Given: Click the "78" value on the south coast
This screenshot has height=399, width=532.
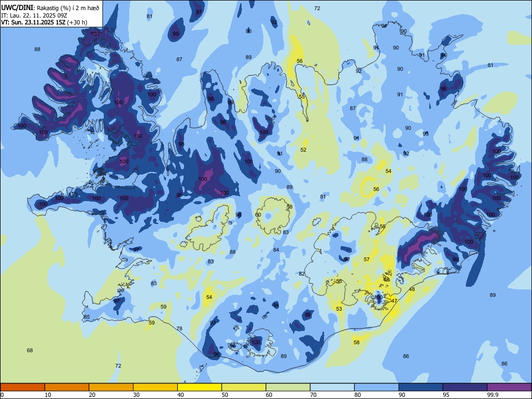Looking at the screenshot, I should pos(179,328).
